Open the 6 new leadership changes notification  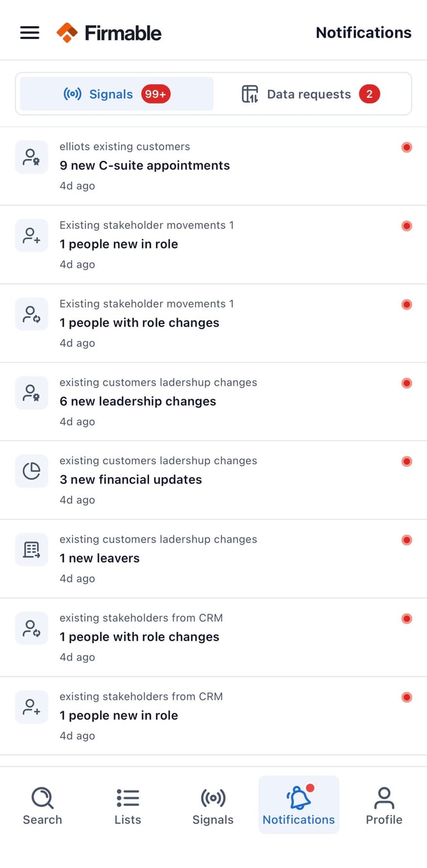[x=213, y=402]
